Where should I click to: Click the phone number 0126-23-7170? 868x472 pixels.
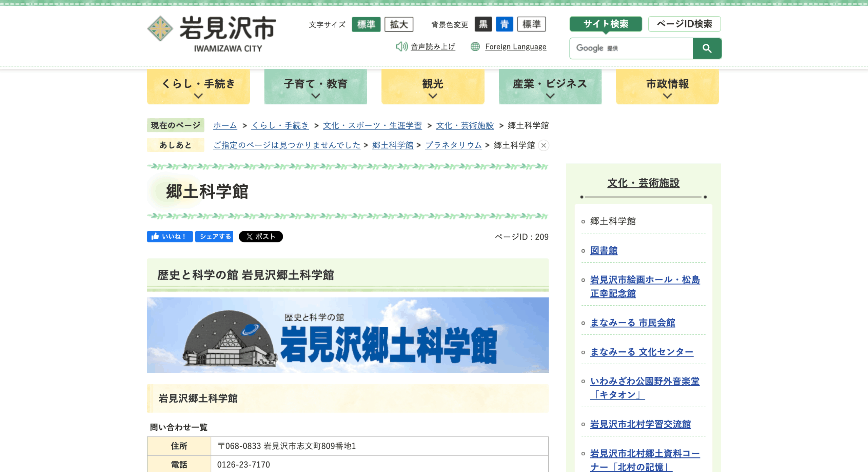click(243, 465)
